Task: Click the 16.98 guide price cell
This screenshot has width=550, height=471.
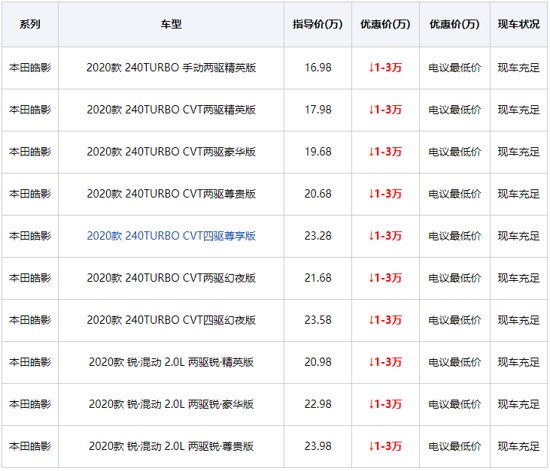Action: [318, 67]
